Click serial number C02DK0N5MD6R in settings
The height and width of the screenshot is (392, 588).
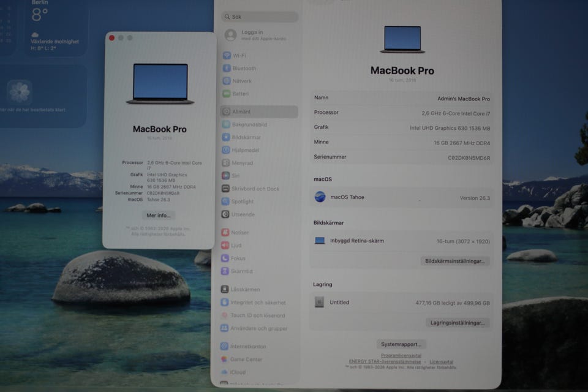pyautogui.click(x=469, y=158)
